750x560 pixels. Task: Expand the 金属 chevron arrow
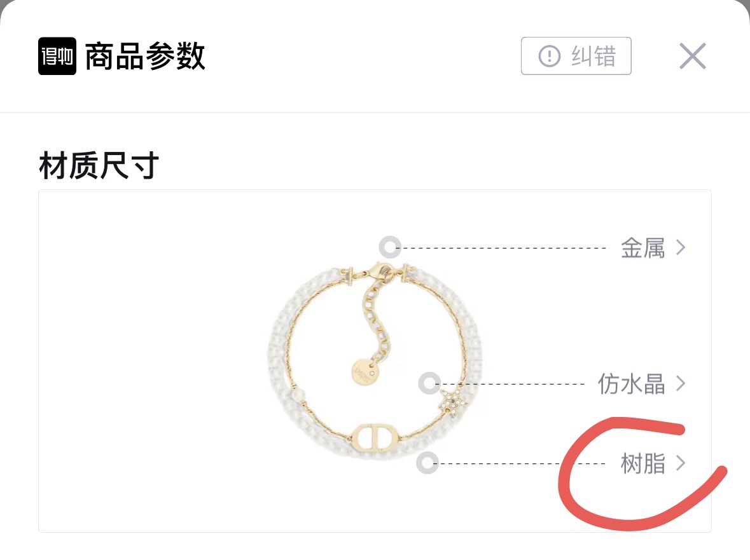tap(681, 247)
